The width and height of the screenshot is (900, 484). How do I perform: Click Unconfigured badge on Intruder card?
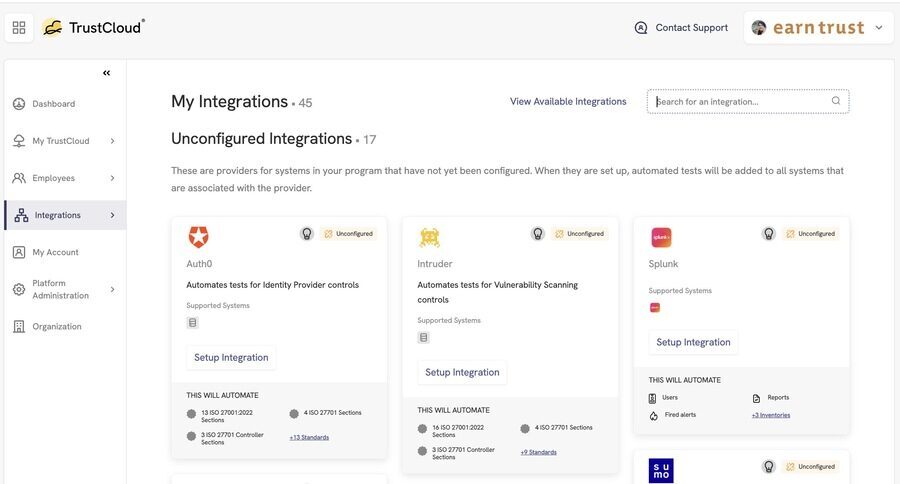pyautogui.click(x=580, y=234)
